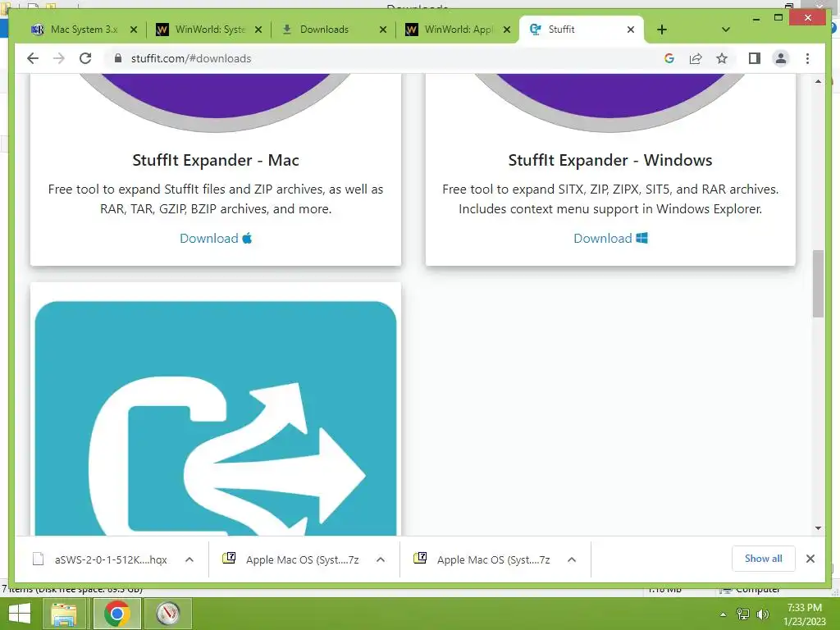Share this page using share icon
The height and width of the screenshot is (630, 840).
tap(696, 58)
